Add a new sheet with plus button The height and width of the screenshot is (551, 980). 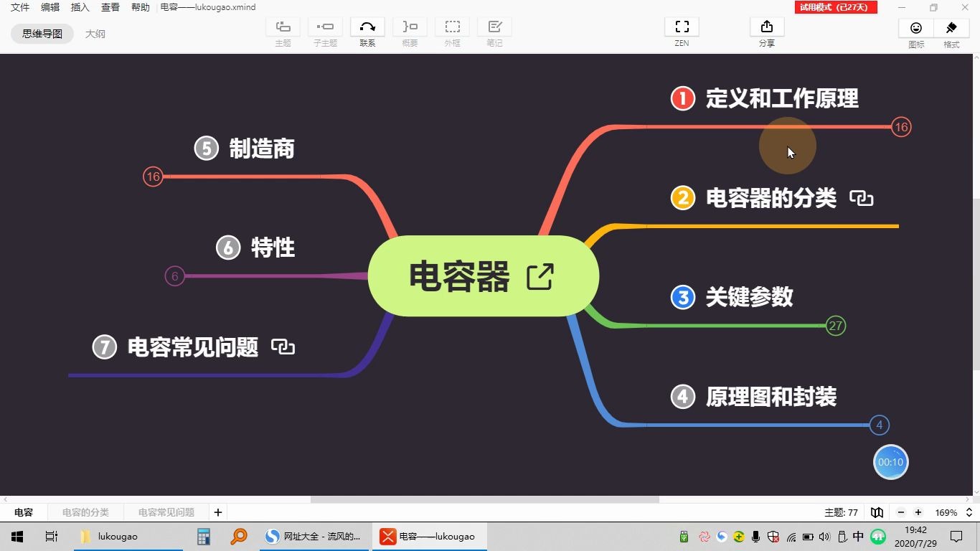[x=218, y=512]
